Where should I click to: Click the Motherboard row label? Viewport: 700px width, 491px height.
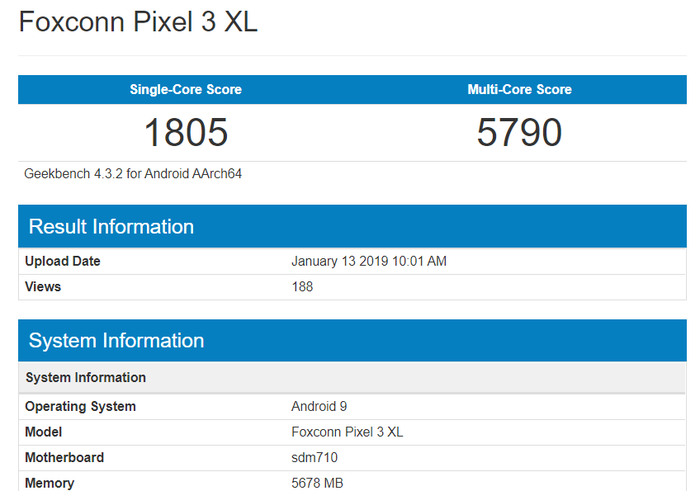pyautogui.click(x=64, y=458)
